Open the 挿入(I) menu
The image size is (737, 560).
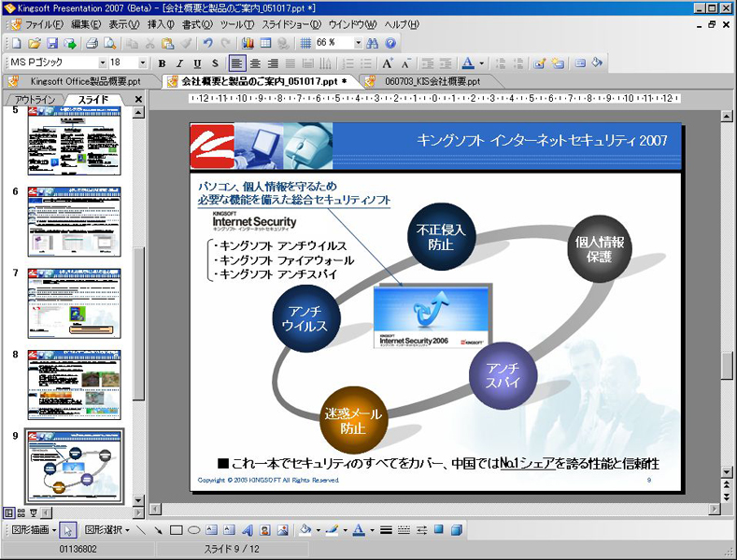(161, 24)
